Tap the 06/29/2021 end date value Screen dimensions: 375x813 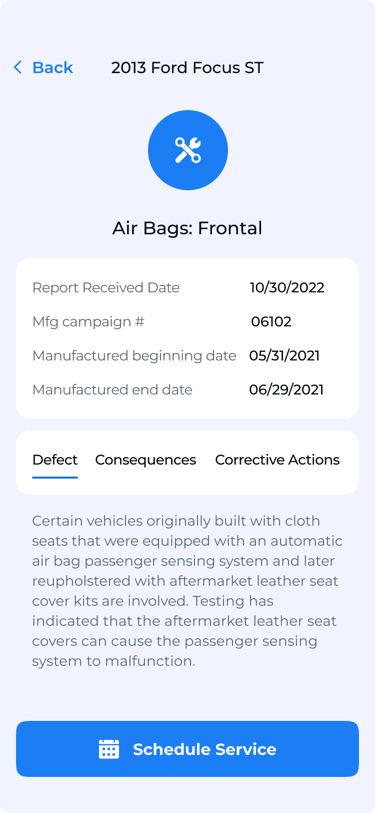pyautogui.click(x=286, y=390)
